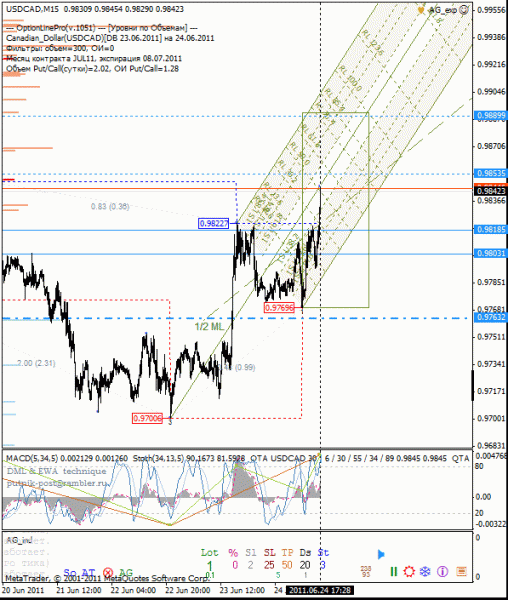The width and height of the screenshot is (508, 600).
Task: Click the Sl value 2
Action: (250, 565)
